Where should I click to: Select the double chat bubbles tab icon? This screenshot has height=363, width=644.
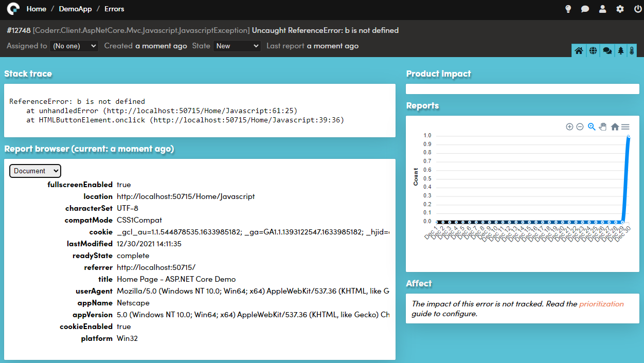point(607,51)
